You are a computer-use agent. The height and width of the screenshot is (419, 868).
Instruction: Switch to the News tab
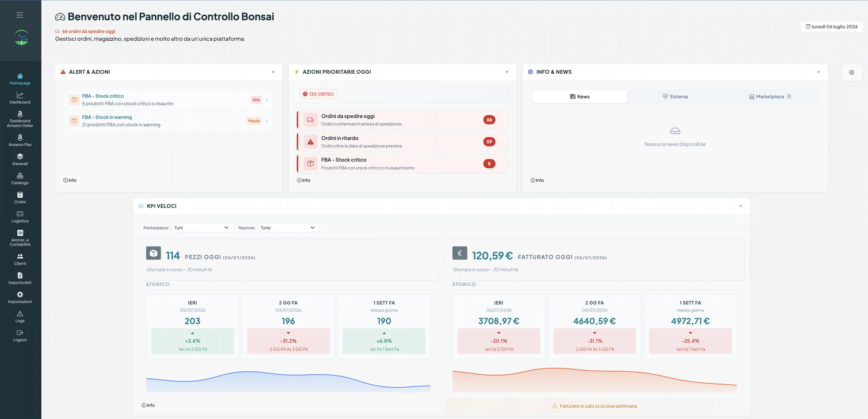(580, 97)
